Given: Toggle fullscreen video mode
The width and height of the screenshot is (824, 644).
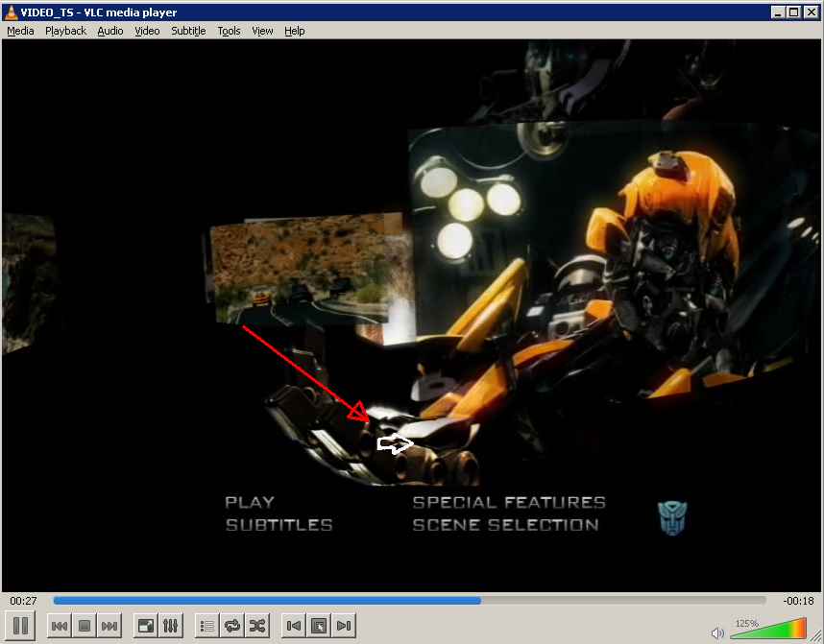Looking at the screenshot, I should pos(146,626).
